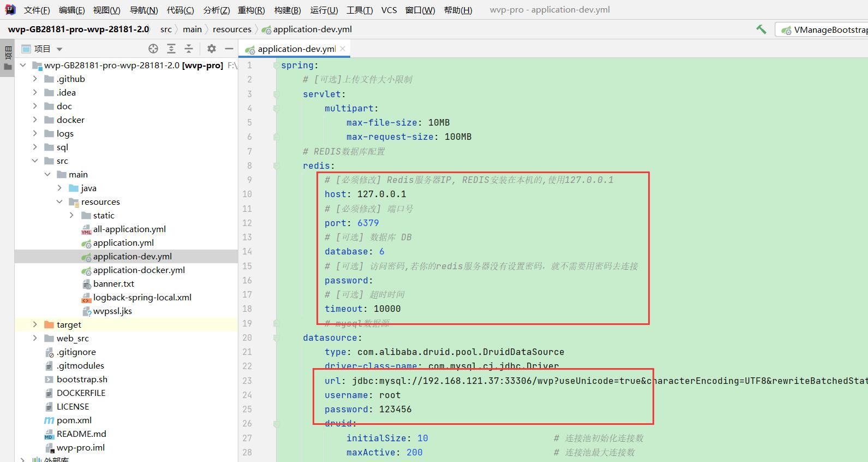Open application-docker.yml from the project tree
Viewport: 868px width, 462px height.
click(139, 270)
